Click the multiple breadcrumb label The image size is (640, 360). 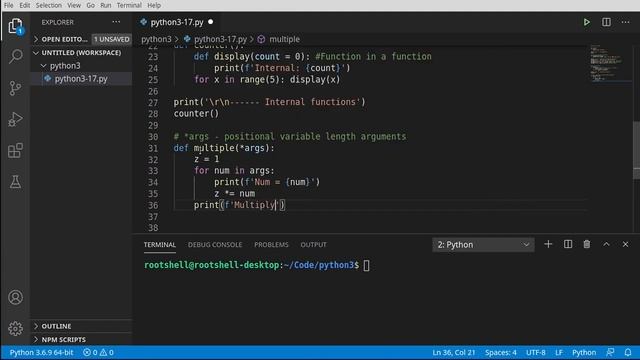click(x=284, y=39)
